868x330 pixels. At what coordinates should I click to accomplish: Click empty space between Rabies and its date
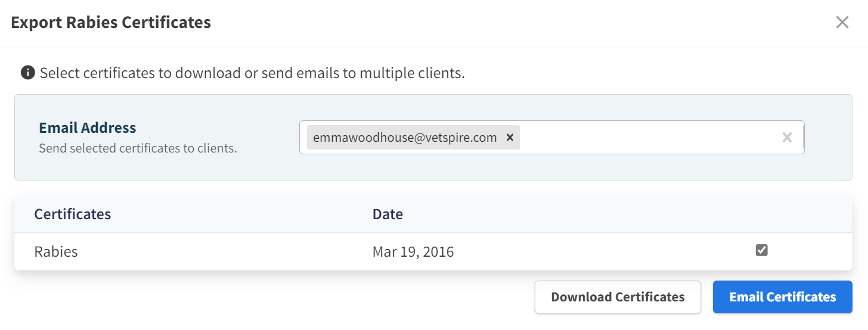227,251
